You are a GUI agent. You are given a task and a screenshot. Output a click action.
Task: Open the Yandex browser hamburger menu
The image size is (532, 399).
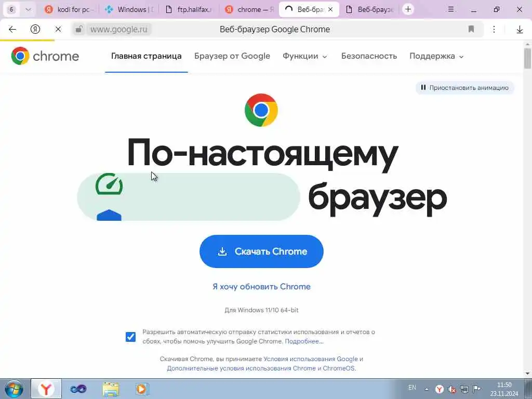[x=451, y=9]
